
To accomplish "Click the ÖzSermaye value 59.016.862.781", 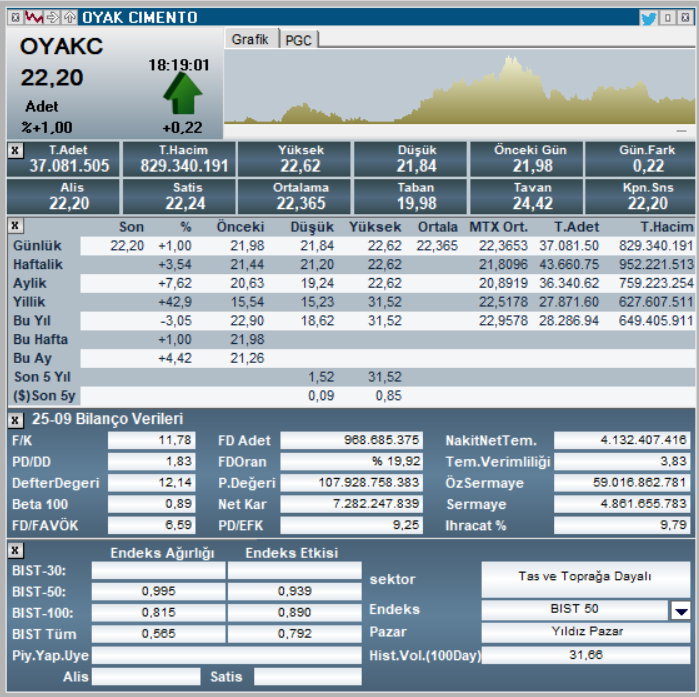I will point(622,483).
